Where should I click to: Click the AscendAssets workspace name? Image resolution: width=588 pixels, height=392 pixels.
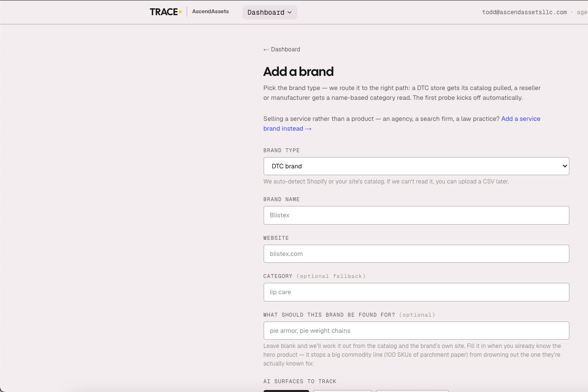(210, 11)
